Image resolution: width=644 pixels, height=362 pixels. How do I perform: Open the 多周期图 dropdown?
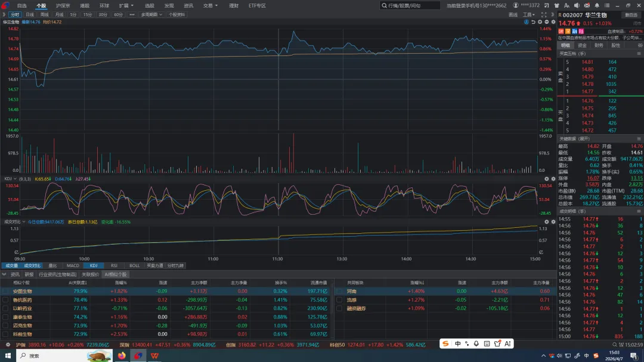point(151,15)
